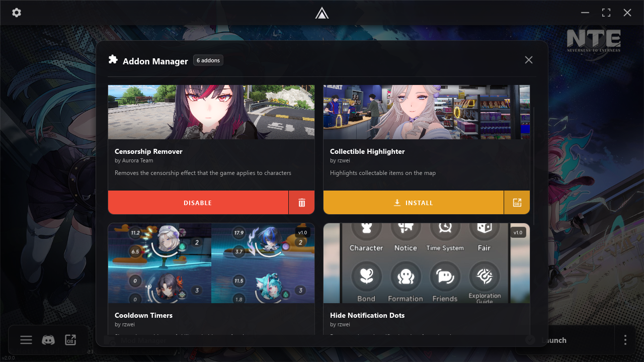644x362 pixels.
Task: Click the Cooldown Timers preview image
Action: (211, 263)
